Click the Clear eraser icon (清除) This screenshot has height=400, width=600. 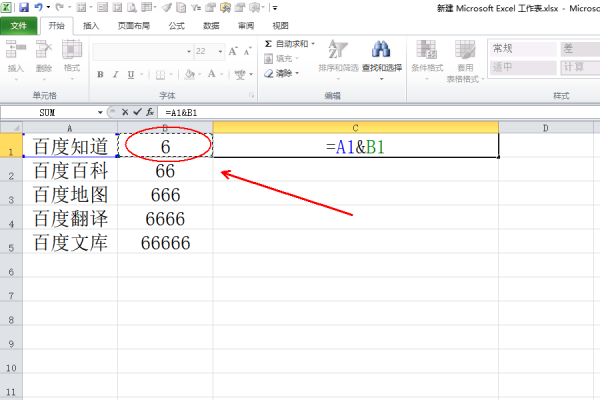pyautogui.click(x=269, y=73)
